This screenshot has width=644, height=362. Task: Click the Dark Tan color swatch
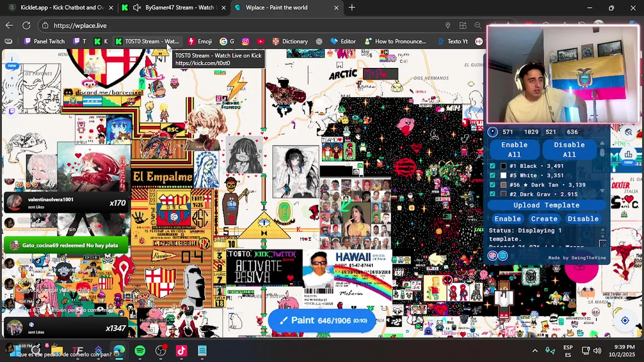(x=503, y=185)
